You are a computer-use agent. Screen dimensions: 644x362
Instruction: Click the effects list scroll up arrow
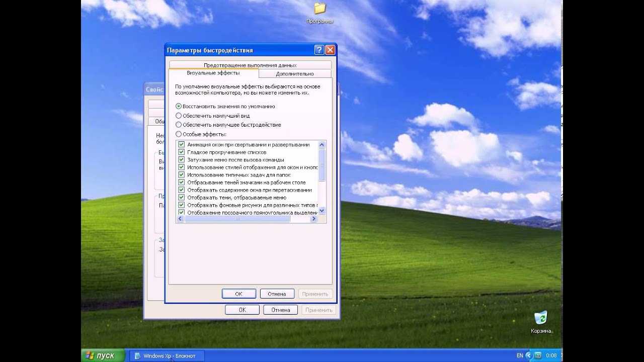pos(322,145)
